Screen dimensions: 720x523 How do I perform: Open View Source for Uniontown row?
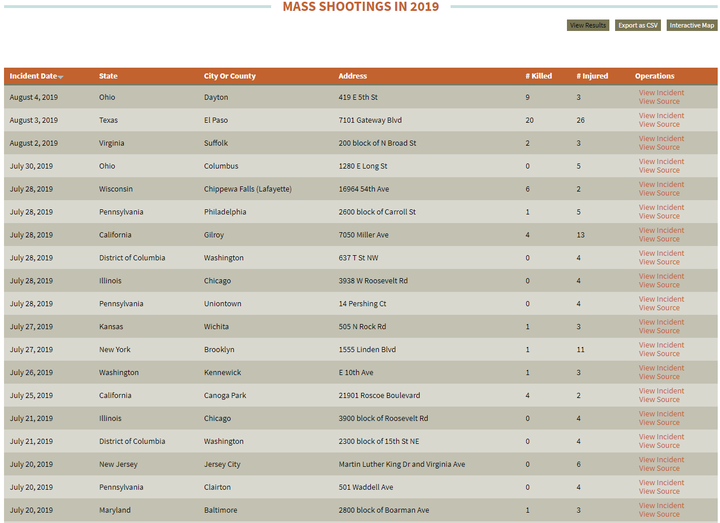point(659,308)
